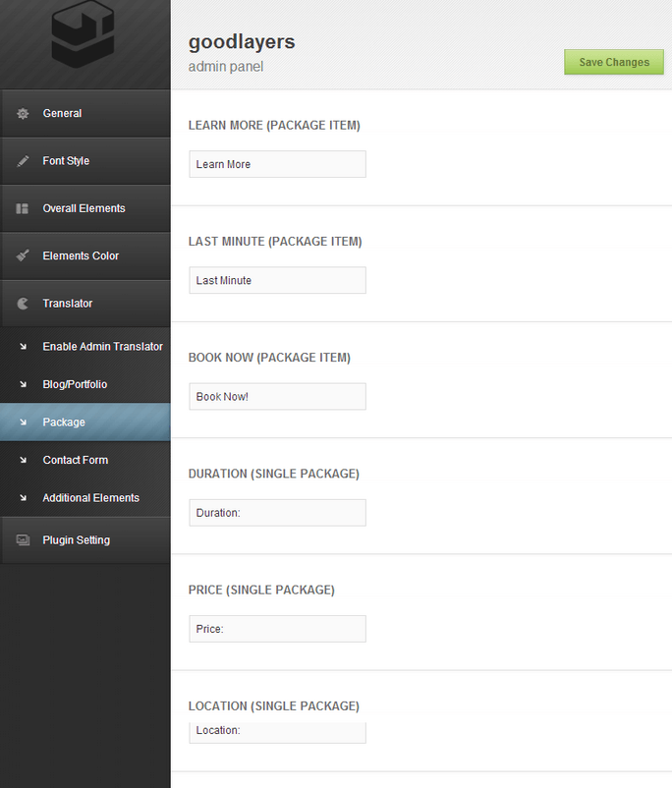
Task: Click arrow icon next to Additional Elements
Action: point(24,498)
